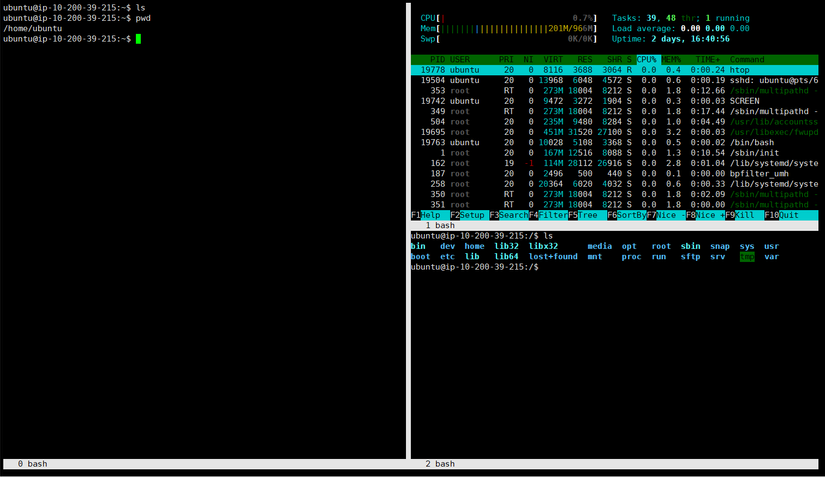
Task: Select the SCREEN process row 19742
Action: 615,101
